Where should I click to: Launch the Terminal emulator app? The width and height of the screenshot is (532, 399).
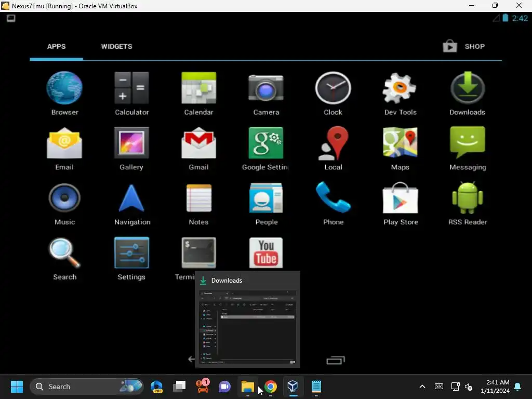pyautogui.click(x=199, y=253)
